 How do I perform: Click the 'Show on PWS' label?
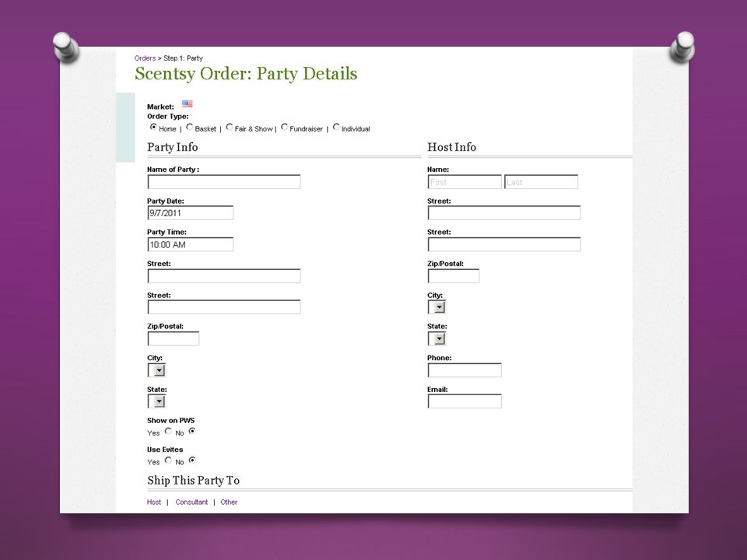(170, 421)
